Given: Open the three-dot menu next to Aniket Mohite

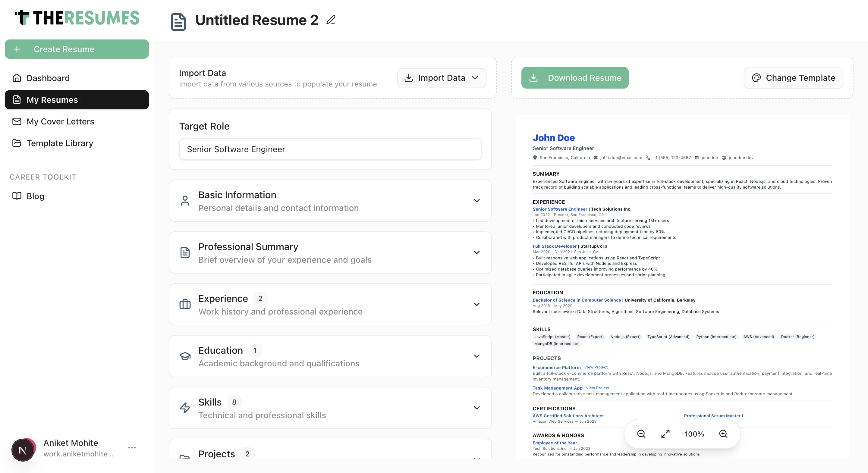Looking at the screenshot, I should (132, 448).
